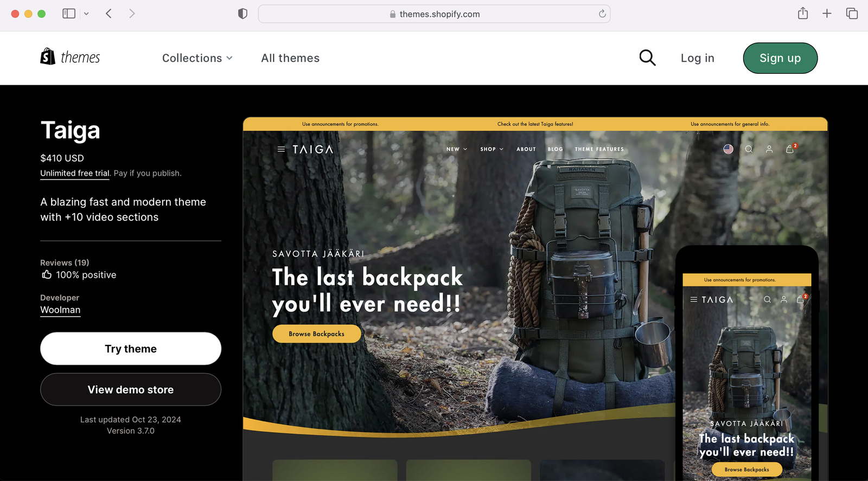This screenshot has height=481, width=868.
Task: Click US flag icon in preview header
Action: [728, 149]
